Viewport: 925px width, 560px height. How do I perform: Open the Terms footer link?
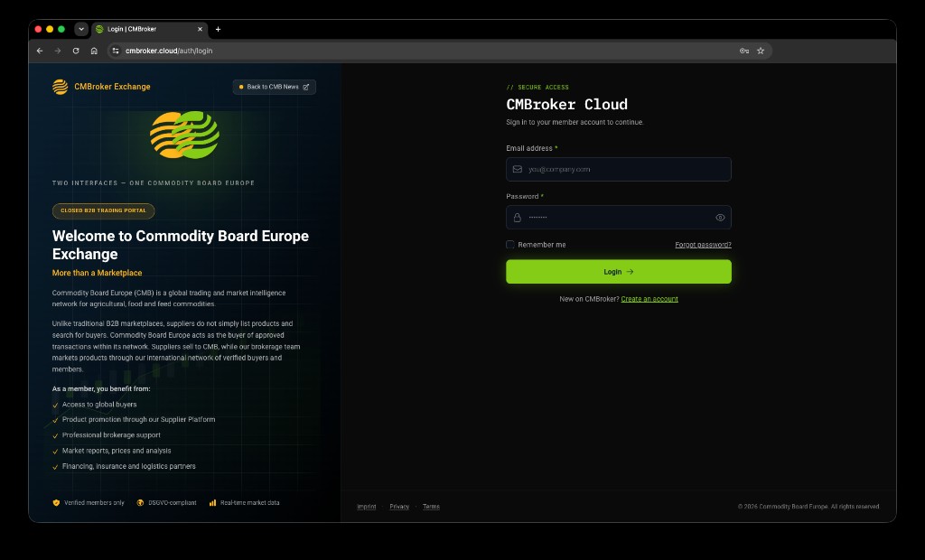[x=431, y=507]
